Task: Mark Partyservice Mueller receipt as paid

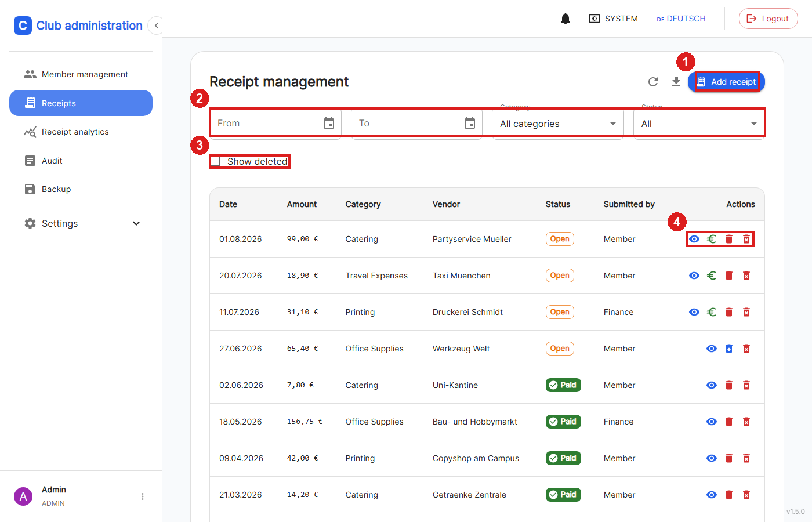Action: click(x=712, y=239)
